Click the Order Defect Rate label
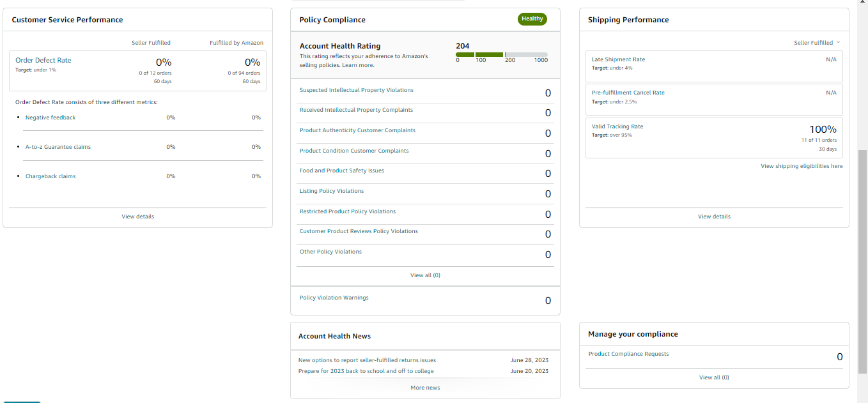 click(43, 61)
